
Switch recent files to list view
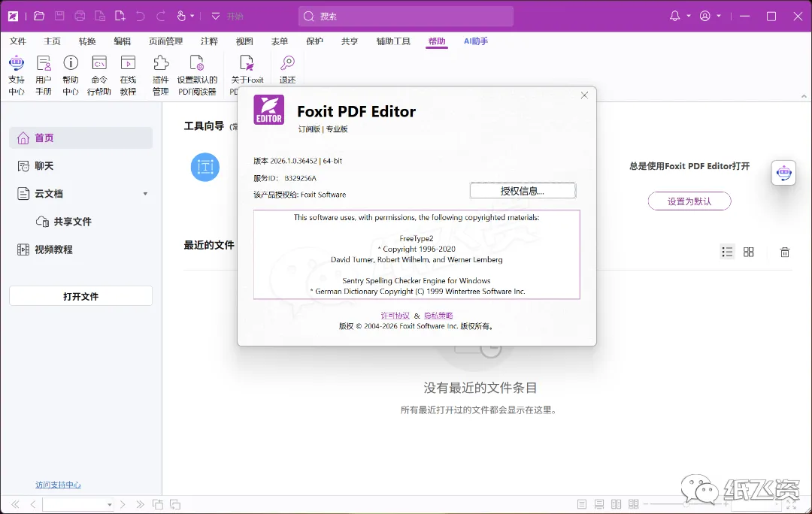(x=727, y=252)
